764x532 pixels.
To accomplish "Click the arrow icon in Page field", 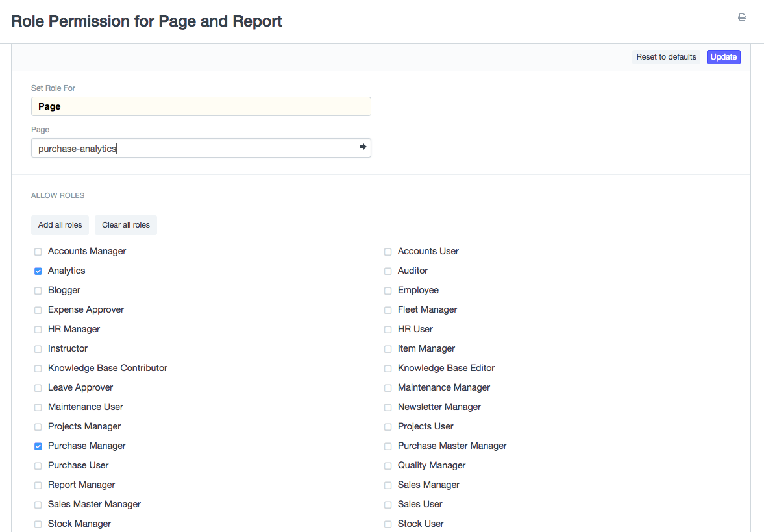I will pos(364,147).
